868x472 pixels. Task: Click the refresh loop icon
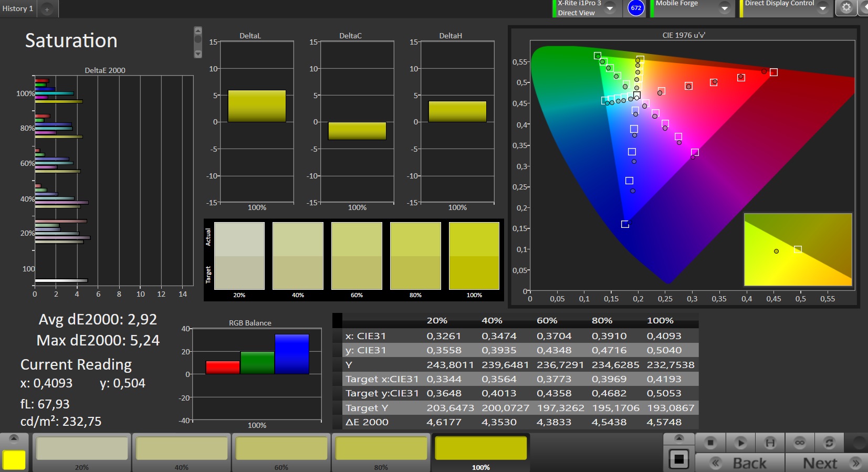[829, 443]
